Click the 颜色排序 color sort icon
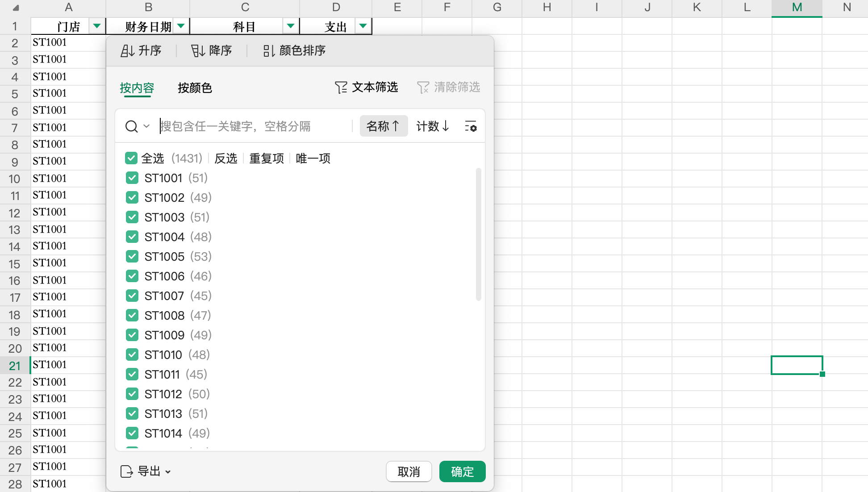 tap(268, 51)
